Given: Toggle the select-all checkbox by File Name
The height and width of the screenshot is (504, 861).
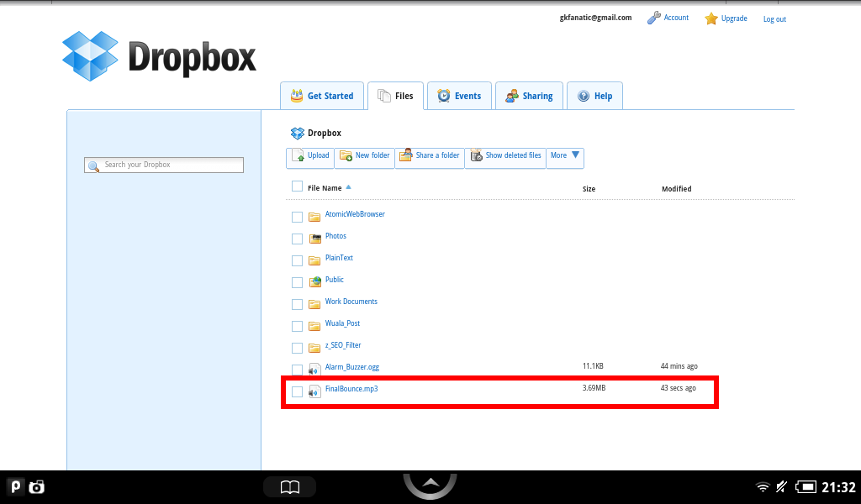Looking at the screenshot, I should tap(297, 186).
